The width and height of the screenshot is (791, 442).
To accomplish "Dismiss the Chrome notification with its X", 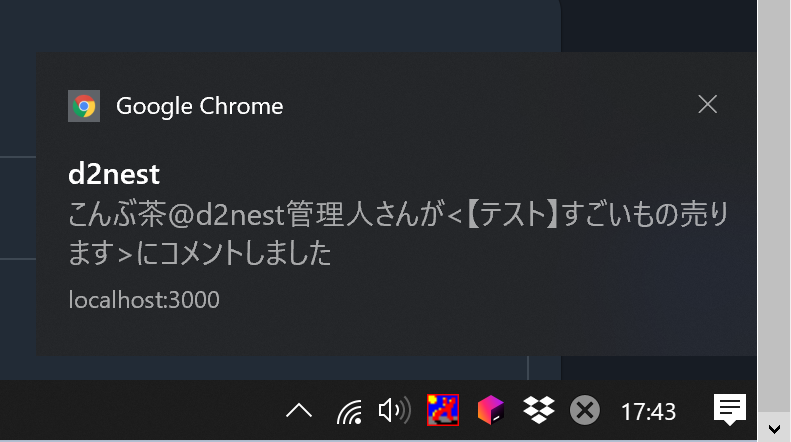I will point(707,104).
